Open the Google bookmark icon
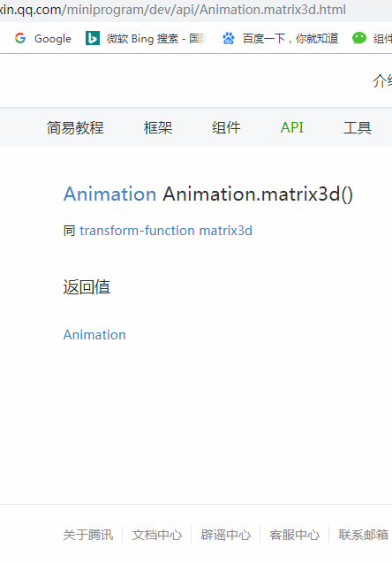392x563 pixels. click(20, 38)
